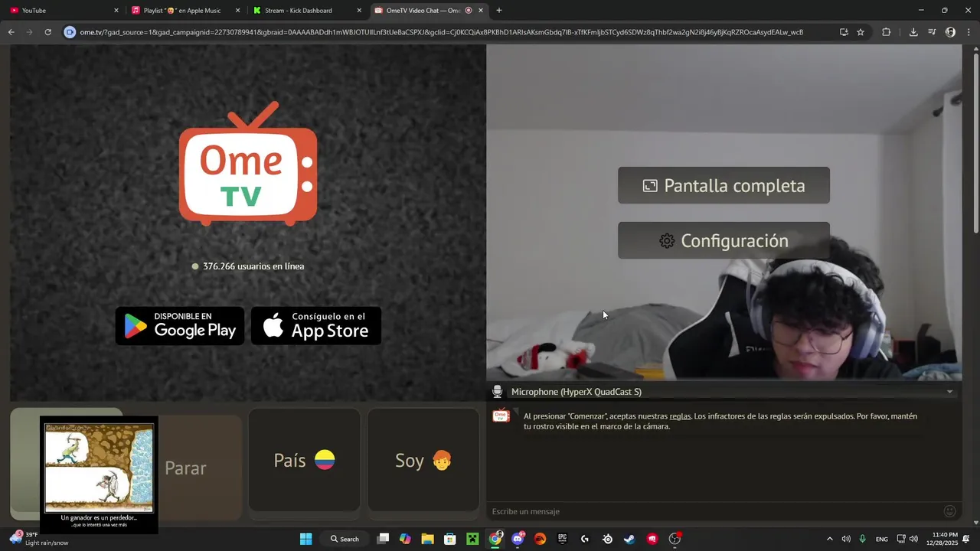The width and height of the screenshot is (980, 551).
Task: Close the YouTube tab
Action: click(x=116, y=11)
